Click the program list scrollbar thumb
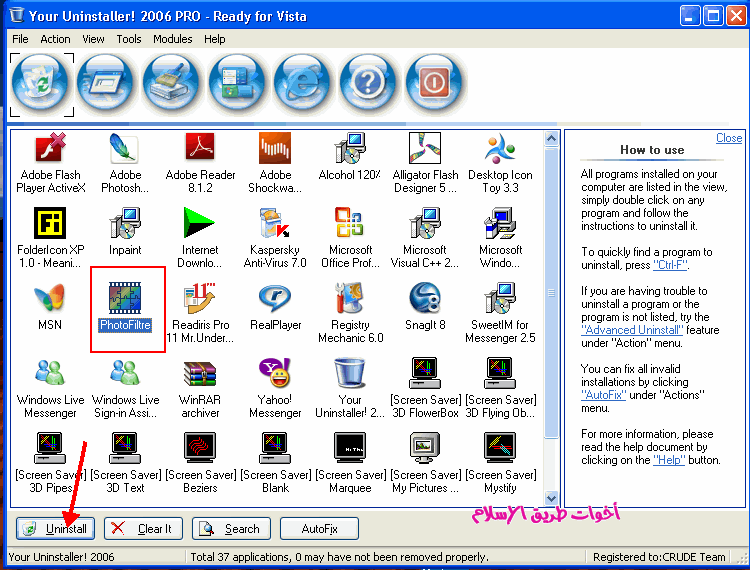The width and height of the screenshot is (750, 570). [x=551, y=293]
